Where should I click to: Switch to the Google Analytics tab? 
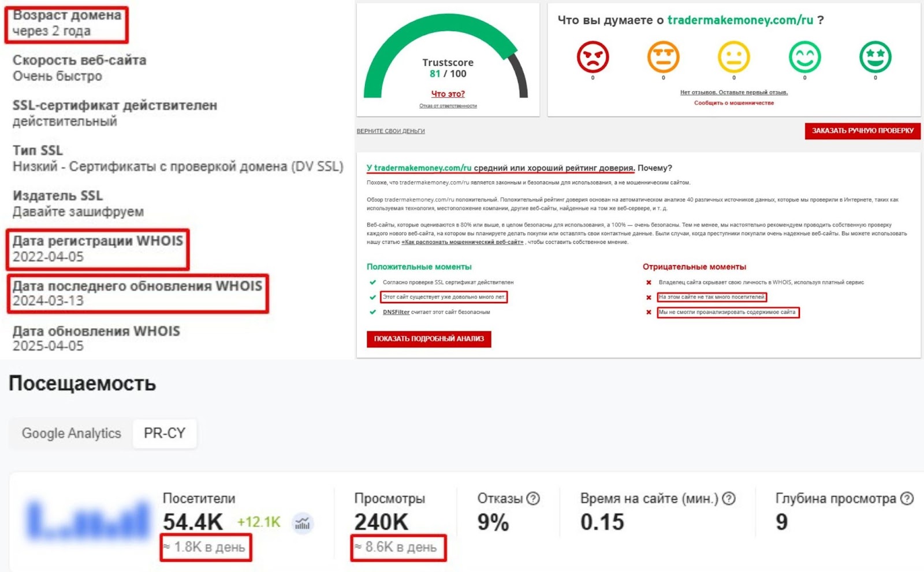click(x=72, y=433)
